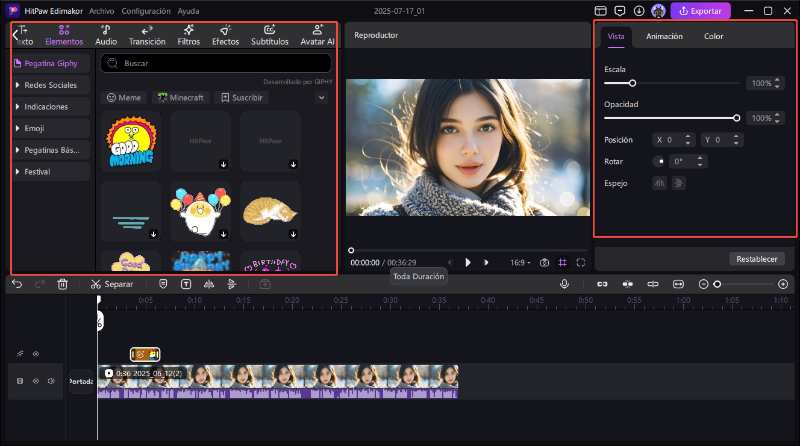Switch to the Animación tab
The image size is (800, 446).
[x=664, y=36]
